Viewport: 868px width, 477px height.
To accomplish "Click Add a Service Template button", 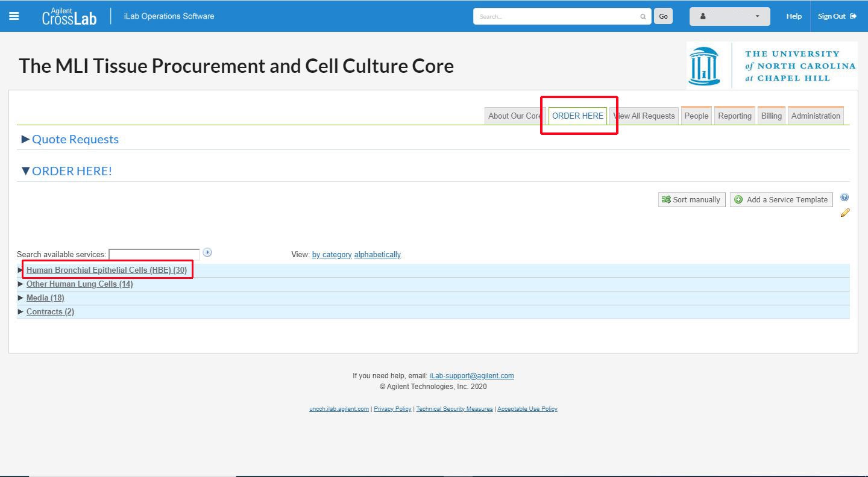I will [x=781, y=199].
